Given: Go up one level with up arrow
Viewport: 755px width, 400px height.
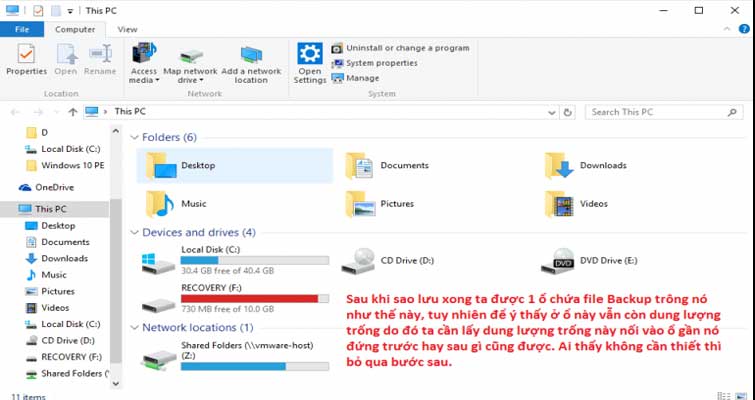Looking at the screenshot, I should click(73, 112).
